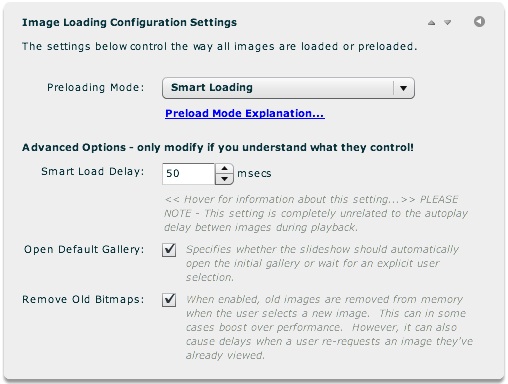Click the Remove Old Bitmaps label
The height and width of the screenshot is (384, 508).
83,299
